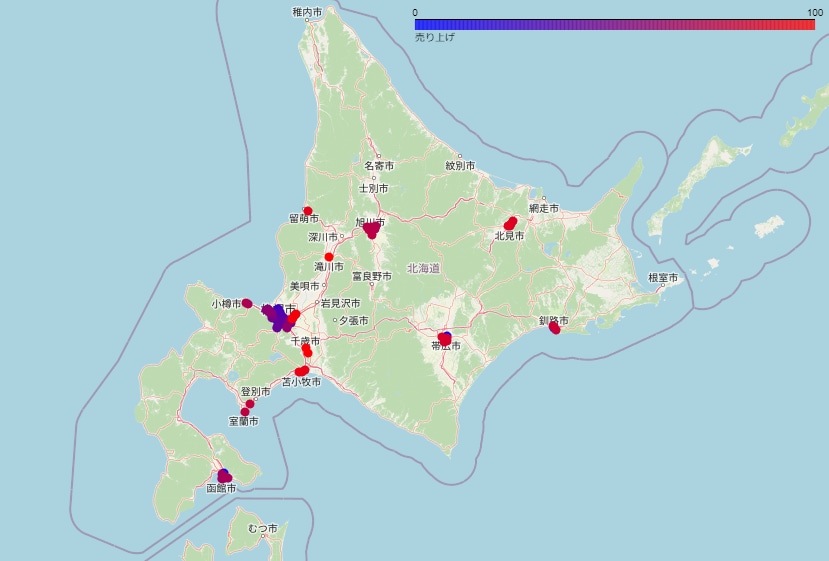Select the marker near 室蘭市 label
The width and height of the screenshot is (829, 561).
tap(245, 411)
